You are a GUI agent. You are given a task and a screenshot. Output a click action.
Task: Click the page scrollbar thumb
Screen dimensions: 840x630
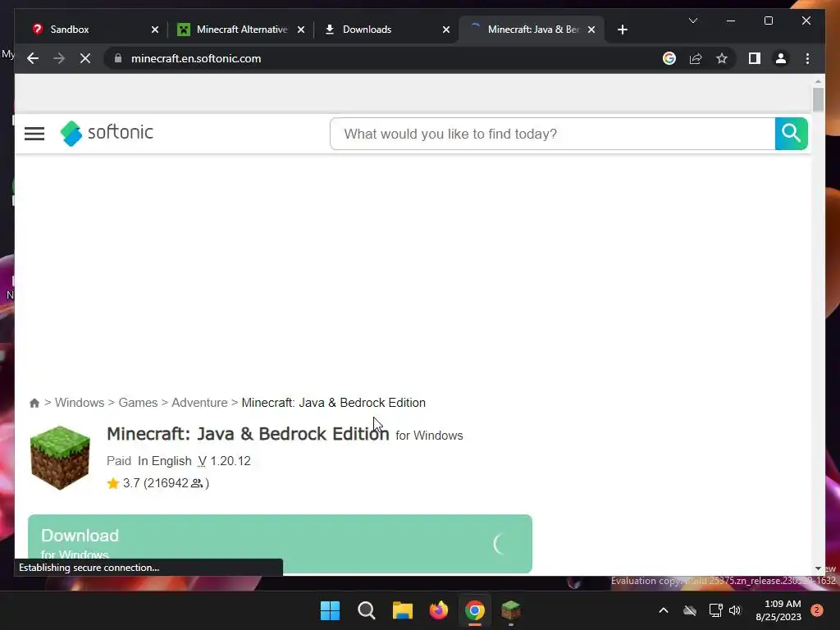[818, 99]
